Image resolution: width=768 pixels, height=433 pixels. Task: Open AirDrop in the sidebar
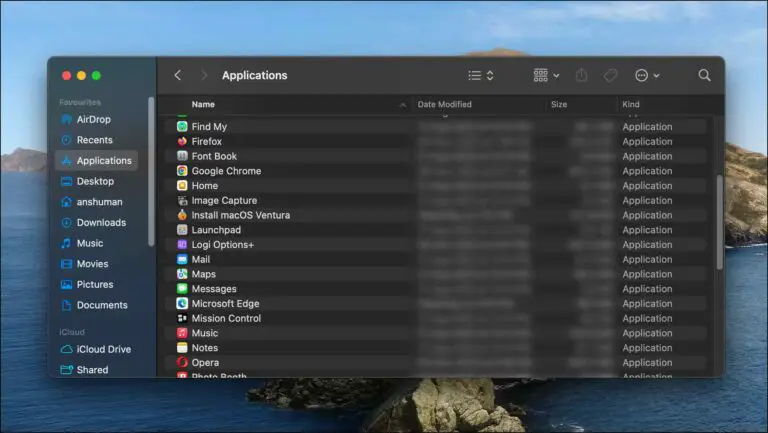94,120
